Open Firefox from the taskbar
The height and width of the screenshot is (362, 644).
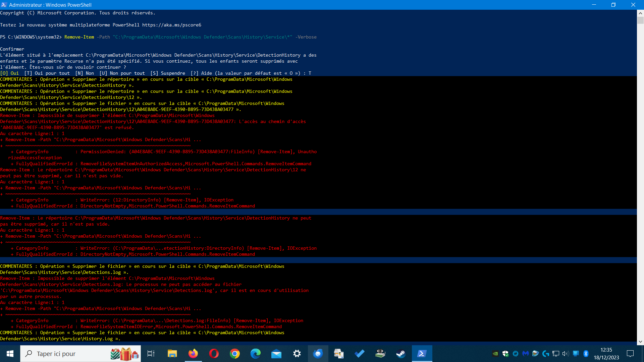(193, 354)
